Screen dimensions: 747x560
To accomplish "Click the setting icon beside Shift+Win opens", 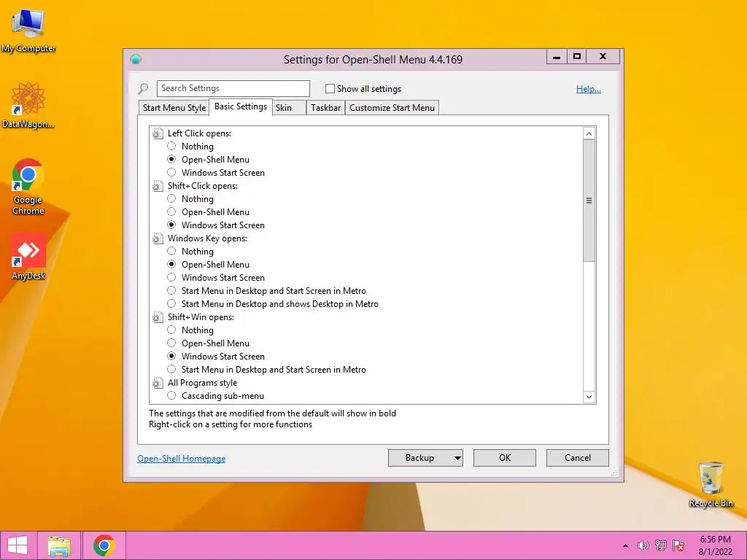I will pos(158,317).
